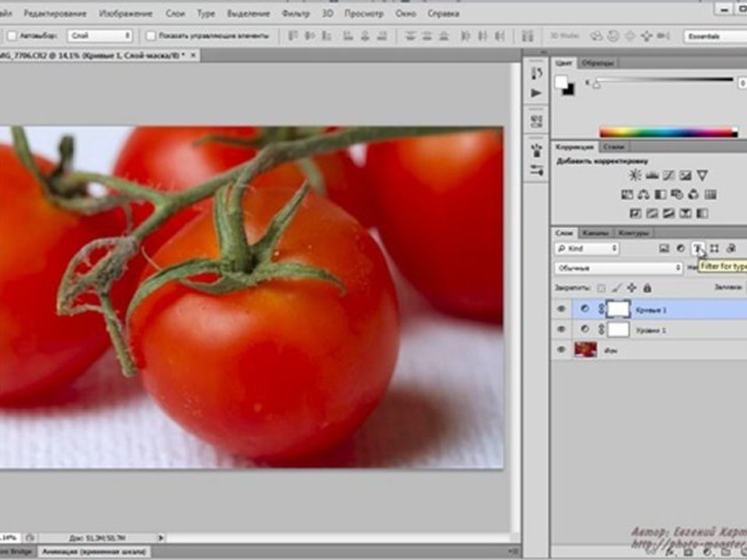Add a Gradient Map adjustment
This screenshot has width=747, height=560.
[702, 213]
